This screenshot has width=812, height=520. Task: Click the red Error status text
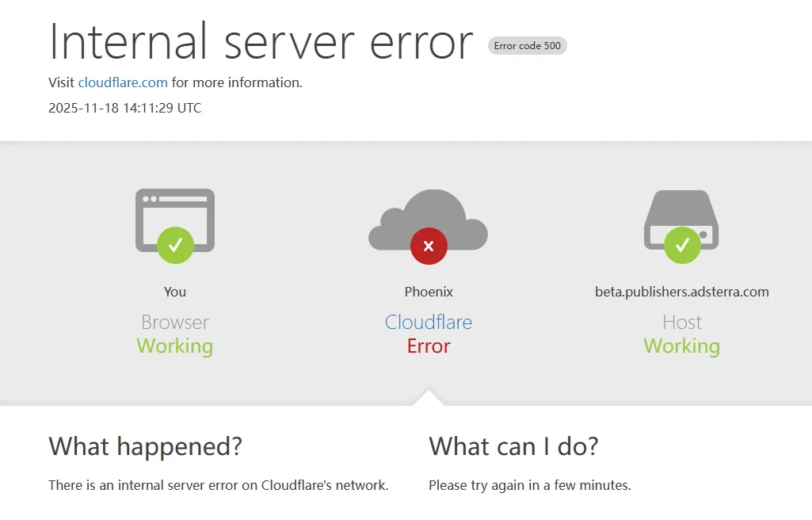pos(429,346)
